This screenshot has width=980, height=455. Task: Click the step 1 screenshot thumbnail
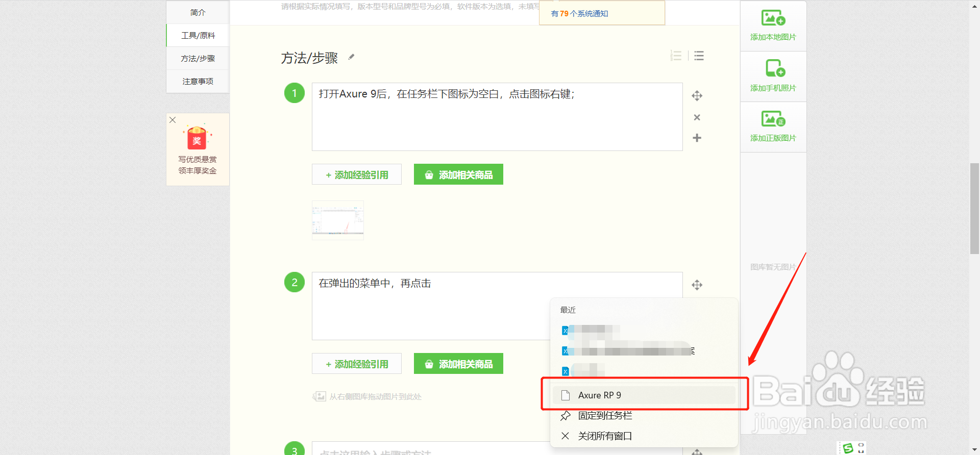click(x=338, y=220)
